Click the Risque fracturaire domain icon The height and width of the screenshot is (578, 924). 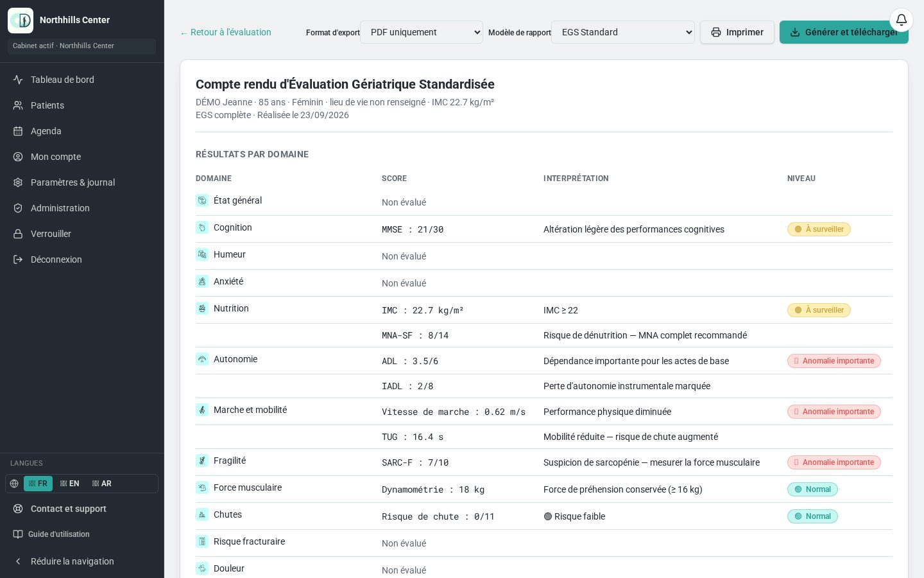(x=202, y=541)
